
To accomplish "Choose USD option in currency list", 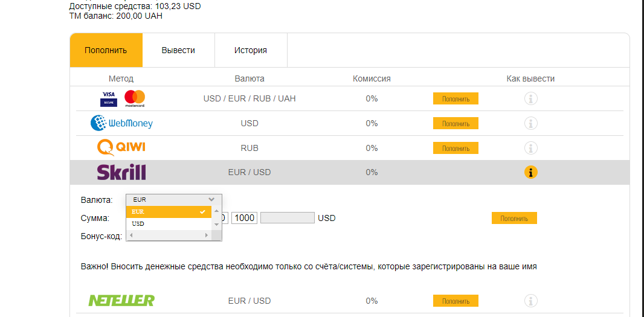I will click(x=169, y=224).
